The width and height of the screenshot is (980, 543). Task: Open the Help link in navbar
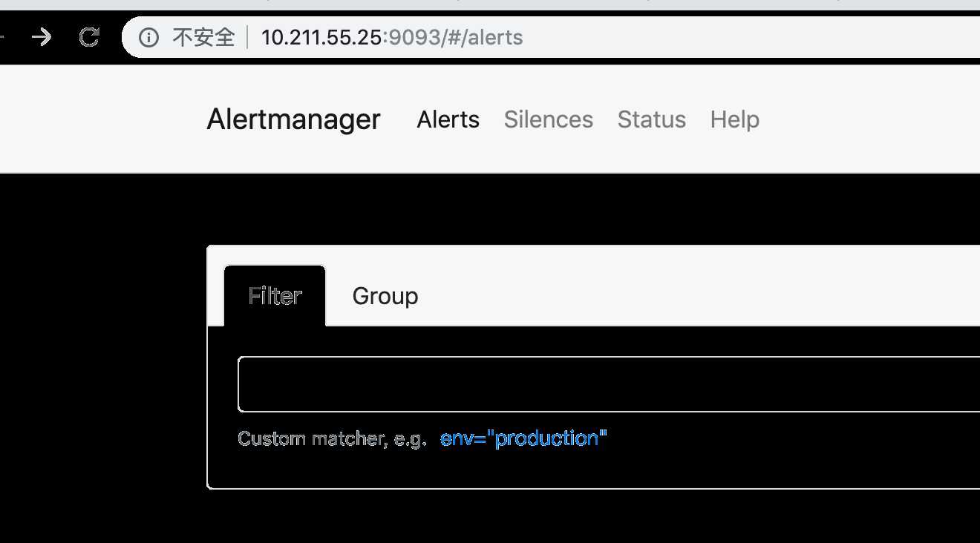pyautogui.click(x=735, y=119)
